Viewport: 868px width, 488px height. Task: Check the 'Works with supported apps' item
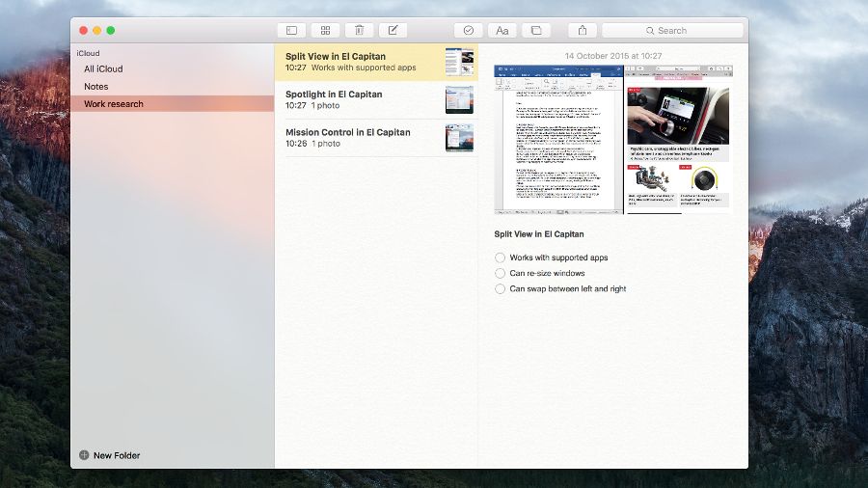click(500, 258)
